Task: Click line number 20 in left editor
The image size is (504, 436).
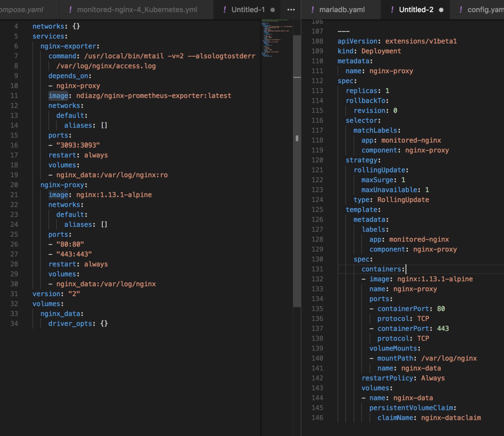Action: (x=14, y=185)
